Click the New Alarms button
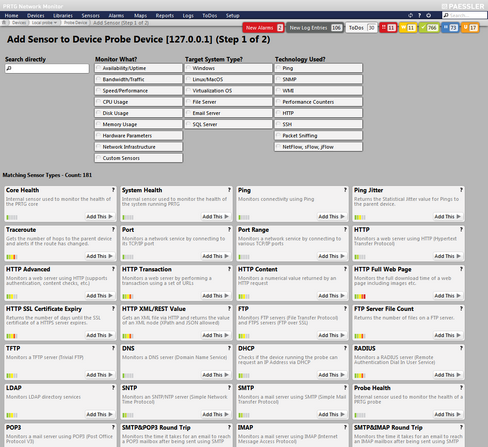Screen dimensions: 488x447 [x=263, y=28]
